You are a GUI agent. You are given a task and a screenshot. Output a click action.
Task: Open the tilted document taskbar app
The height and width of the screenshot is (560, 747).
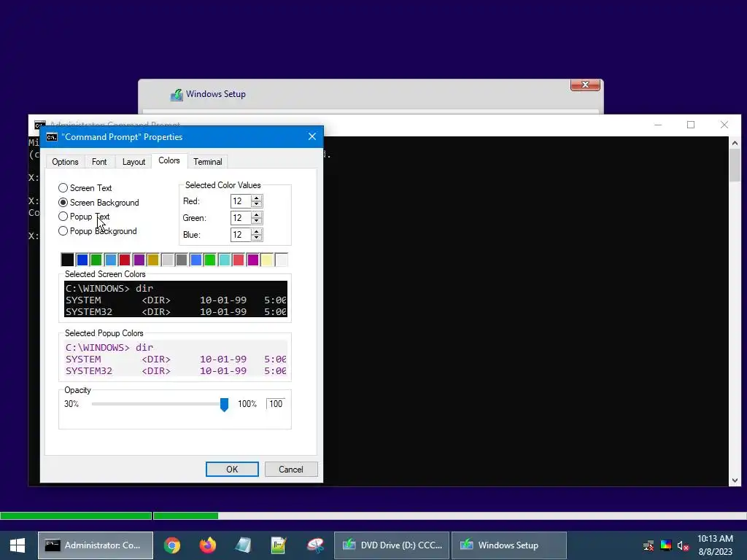pyautogui.click(x=243, y=545)
